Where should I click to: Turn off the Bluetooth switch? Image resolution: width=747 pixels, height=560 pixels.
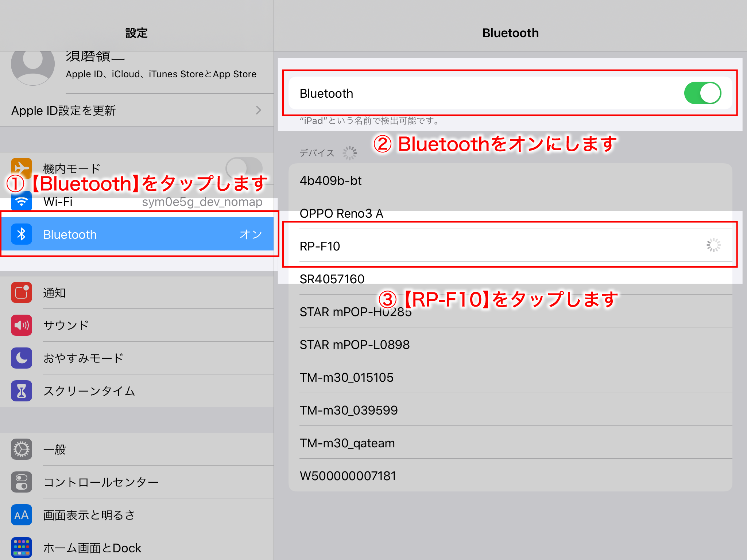coord(703,93)
